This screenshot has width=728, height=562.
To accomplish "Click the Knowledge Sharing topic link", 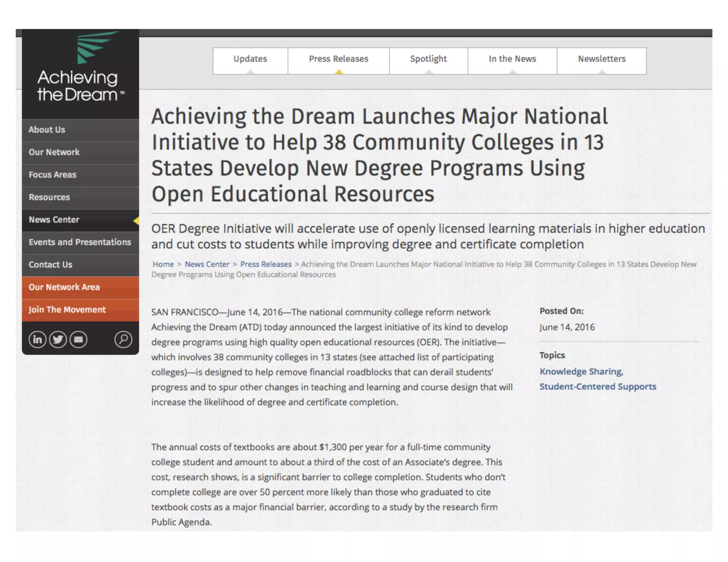I will 581,372.
